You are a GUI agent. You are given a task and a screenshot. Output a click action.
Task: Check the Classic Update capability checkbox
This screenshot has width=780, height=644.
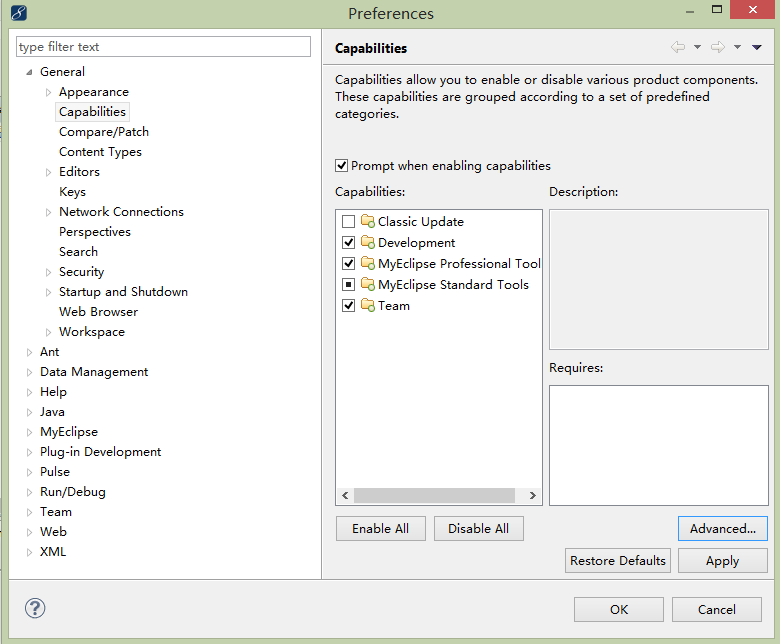(x=349, y=221)
